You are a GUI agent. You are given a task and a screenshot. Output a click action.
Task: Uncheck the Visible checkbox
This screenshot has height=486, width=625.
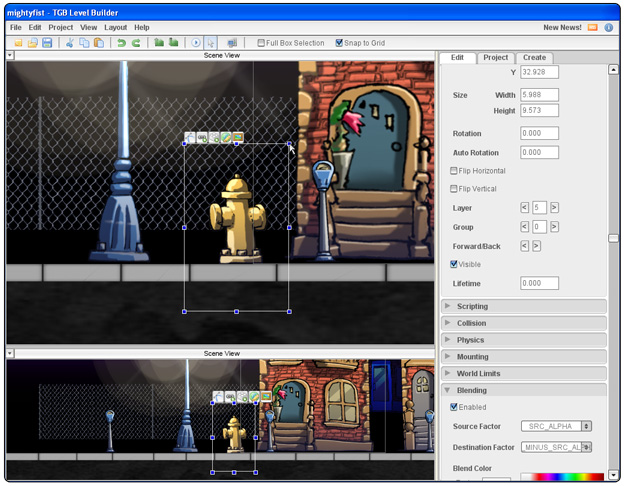[454, 264]
